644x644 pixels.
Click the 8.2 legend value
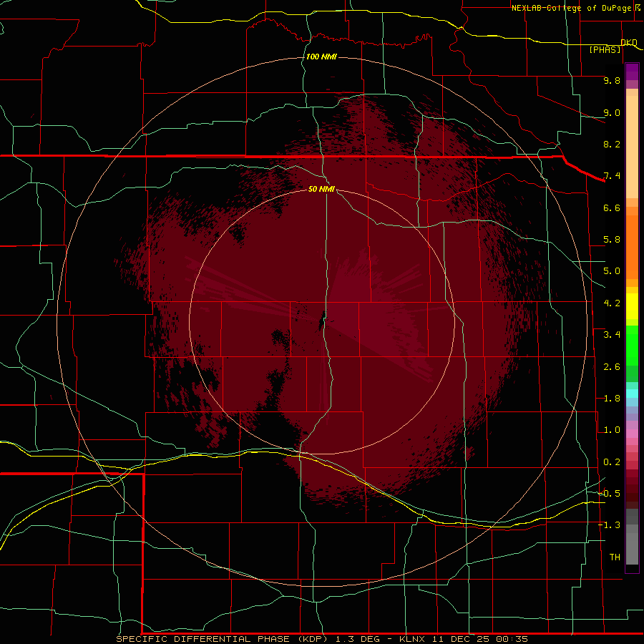pos(612,144)
